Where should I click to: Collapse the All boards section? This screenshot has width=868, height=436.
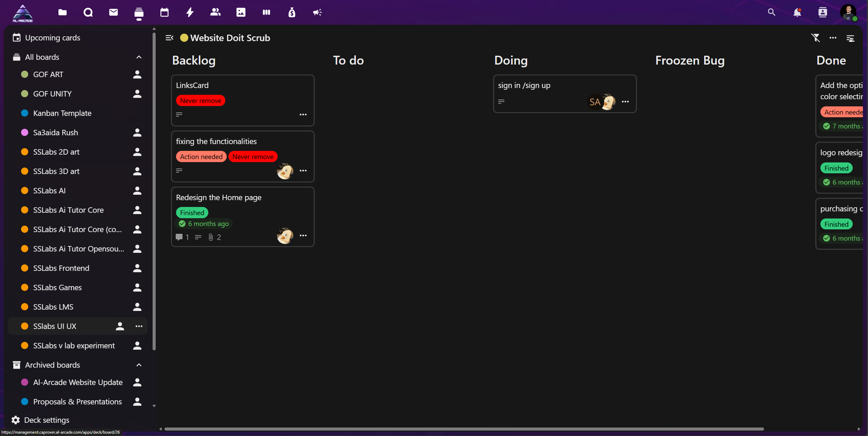tap(139, 57)
